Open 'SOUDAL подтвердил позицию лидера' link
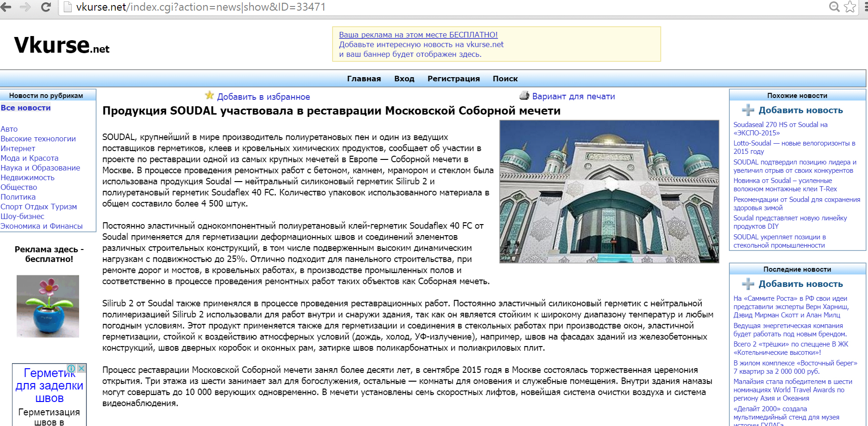This screenshot has width=868, height=426. point(794,166)
